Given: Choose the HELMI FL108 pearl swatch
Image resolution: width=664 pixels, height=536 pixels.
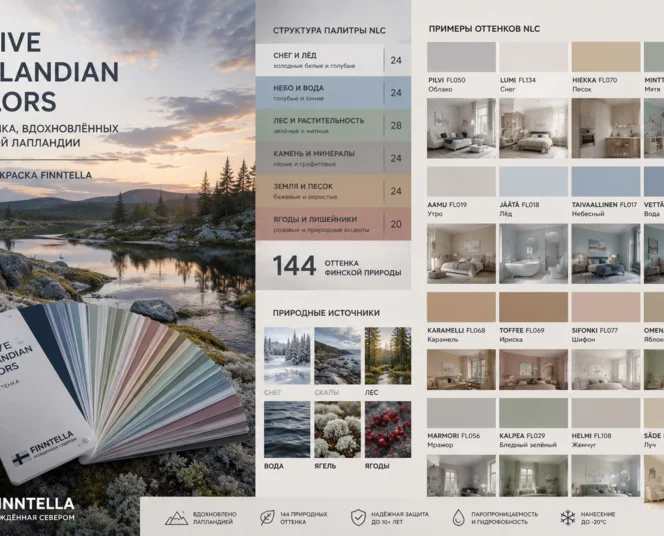Looking at the screenshot, I should [606, 413].
